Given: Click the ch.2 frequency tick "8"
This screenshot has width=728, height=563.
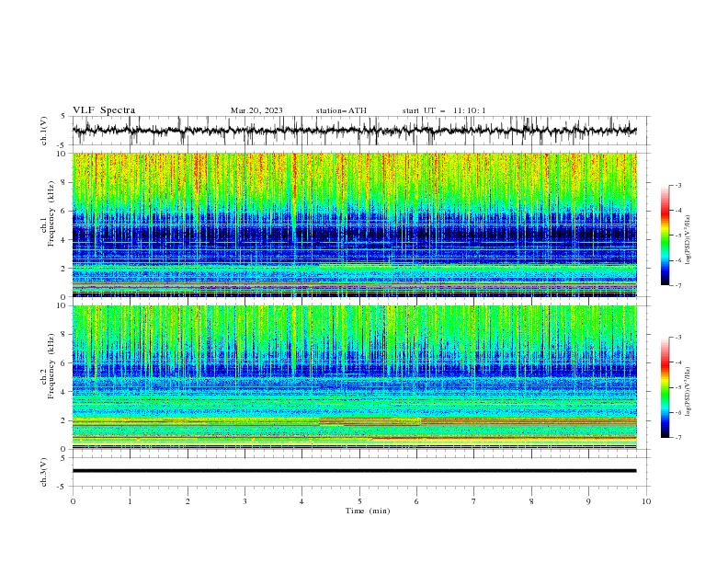Looking at the screenshot, I should click(64, 335).
